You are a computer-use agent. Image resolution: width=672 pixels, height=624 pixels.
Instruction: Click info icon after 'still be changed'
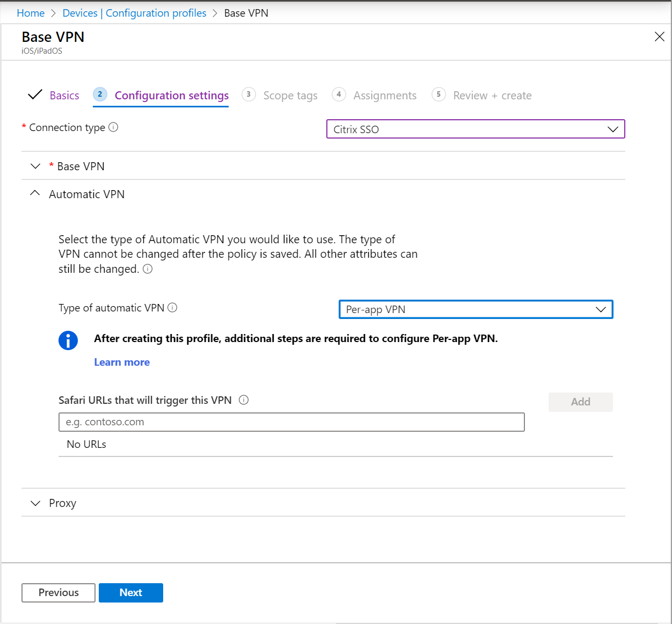pos(148,269)
